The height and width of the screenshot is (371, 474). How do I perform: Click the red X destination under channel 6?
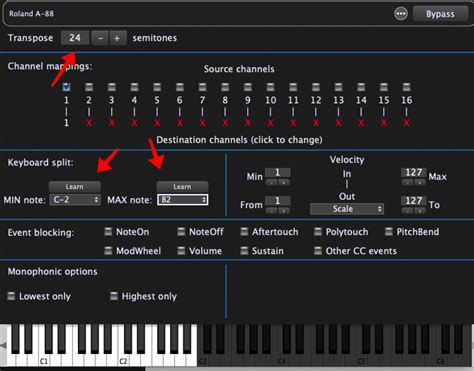[180, 123]
